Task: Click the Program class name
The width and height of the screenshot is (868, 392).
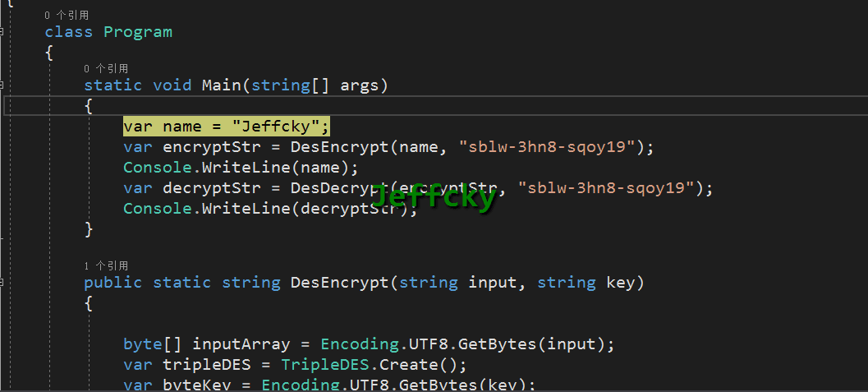Action: 137,32
